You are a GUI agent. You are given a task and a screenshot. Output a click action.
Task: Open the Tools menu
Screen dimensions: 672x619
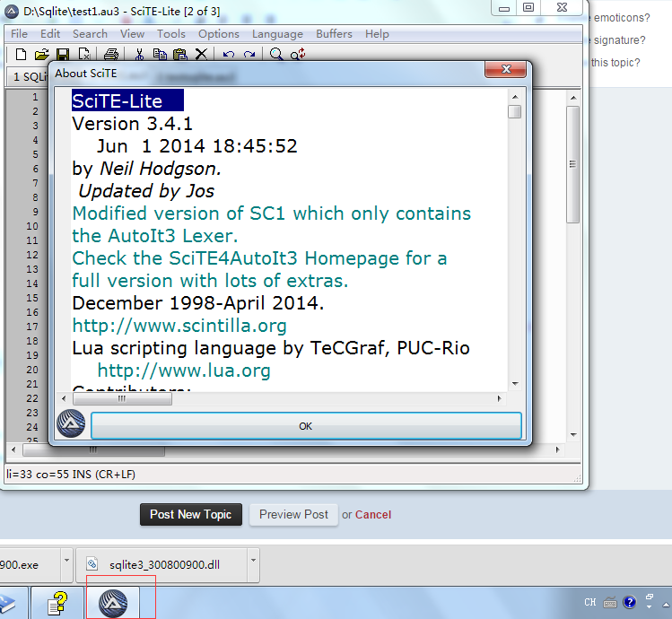tap(171, 34)
